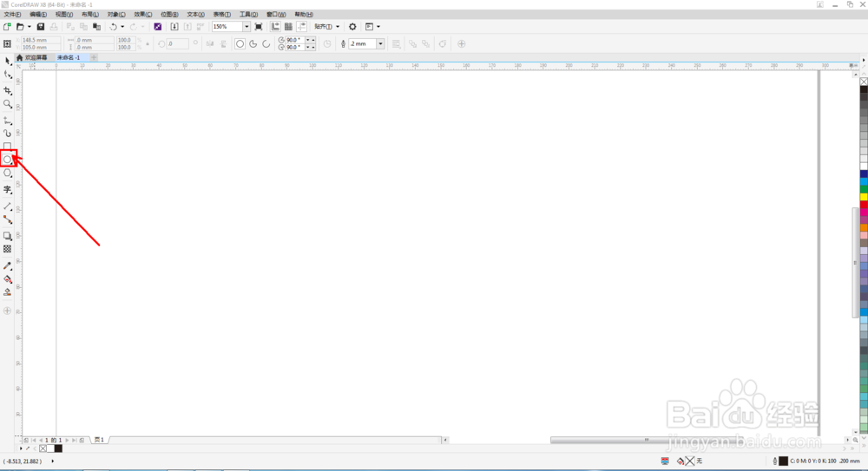Image resolution: width=868 pixels, height=471 pixels.
Task: Select the Connector tool
Action: [x=8, y=219]
